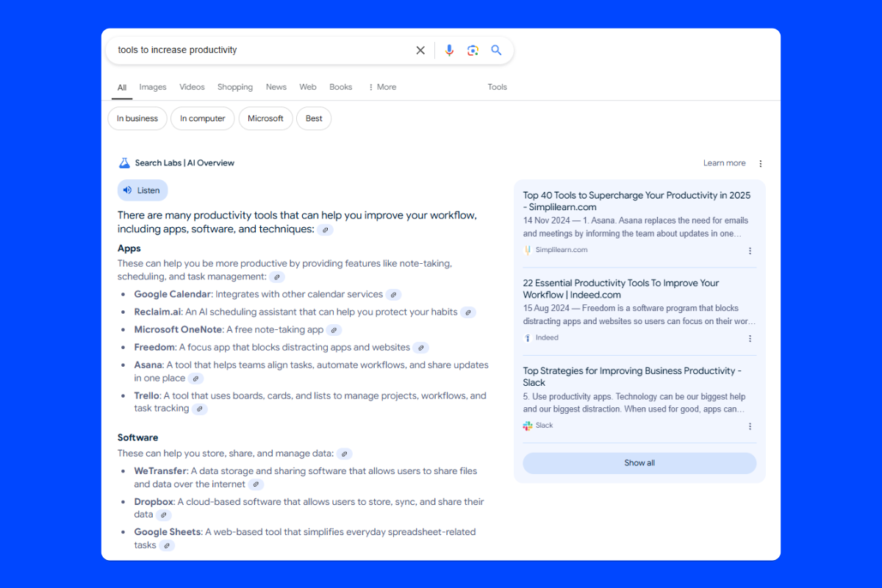The image size is (882, 588).
Task: Click the 'WeTransfer' bold text
Action: tap(161, 471)
